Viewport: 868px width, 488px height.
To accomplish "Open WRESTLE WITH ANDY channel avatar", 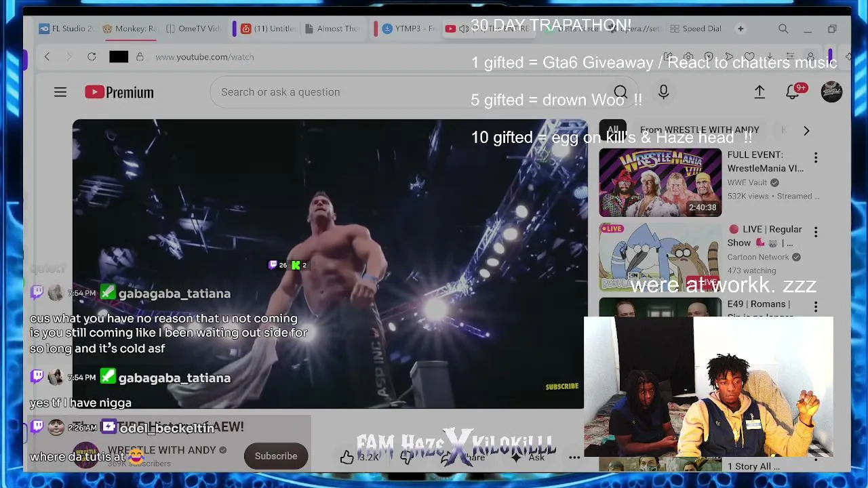I will (86, 455).
